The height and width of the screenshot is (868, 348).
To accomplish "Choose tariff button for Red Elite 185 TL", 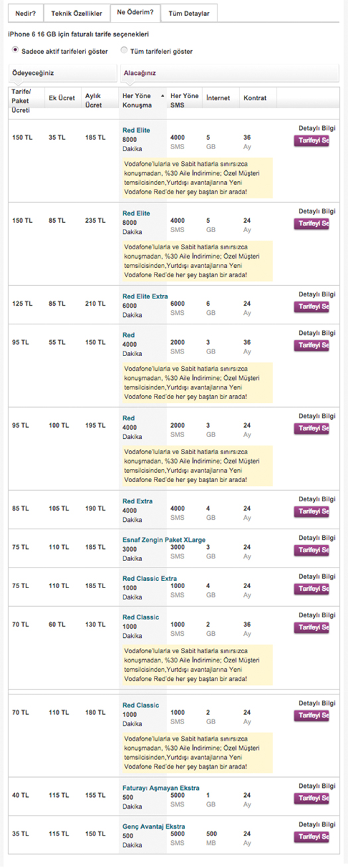I will tap(312, 141).
